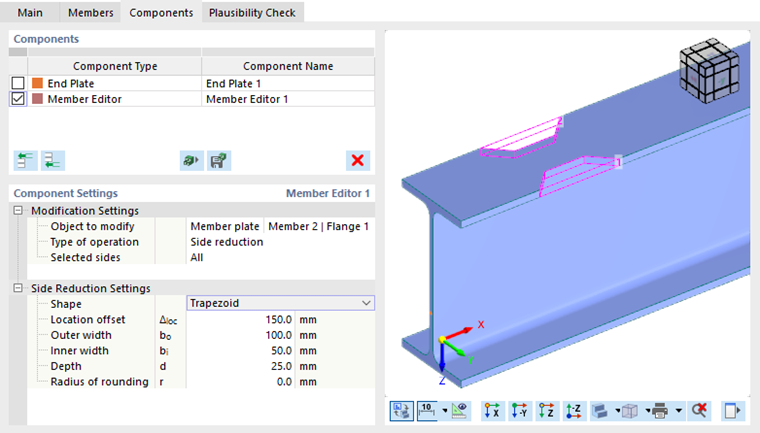Click the view navigation cube
This screenshot has height=433, width=760.
709,71
